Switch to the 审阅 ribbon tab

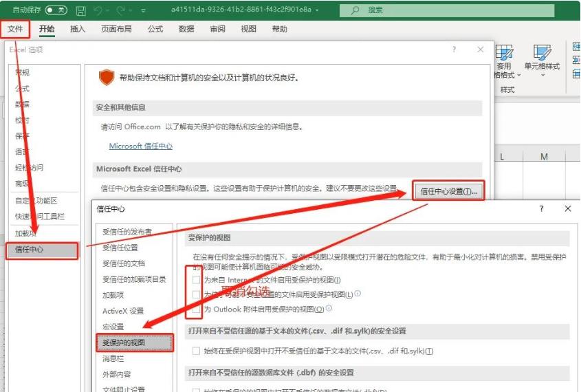[217, 29]
